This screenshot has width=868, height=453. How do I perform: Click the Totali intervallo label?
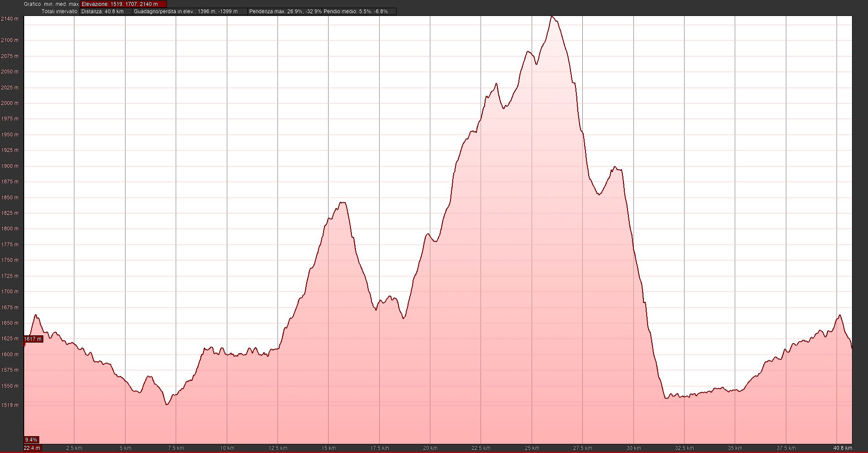[x=60, y=11]
